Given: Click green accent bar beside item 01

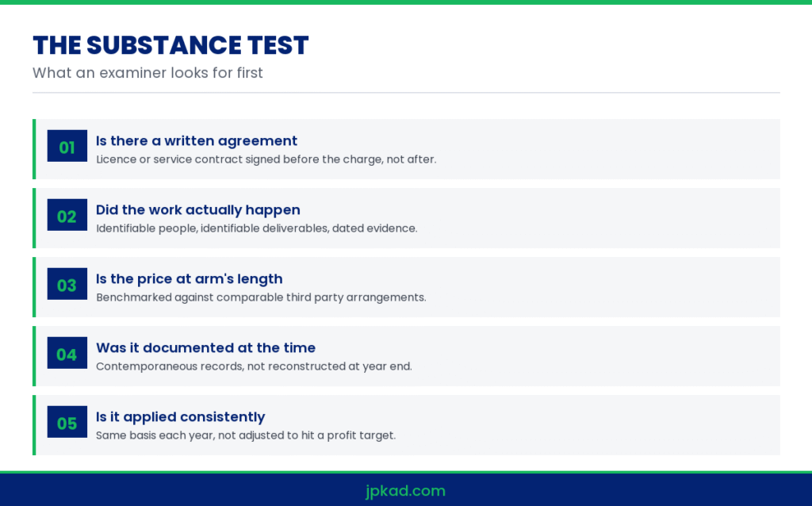Looking at the screenshot, I should point(34,149).
